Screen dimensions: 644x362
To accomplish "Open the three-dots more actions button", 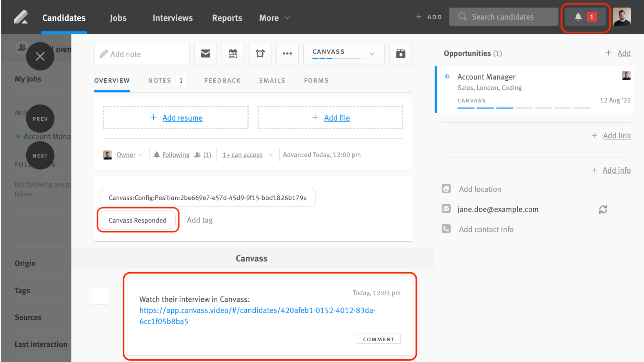I will pyautogui.click(x=287, y=54).
